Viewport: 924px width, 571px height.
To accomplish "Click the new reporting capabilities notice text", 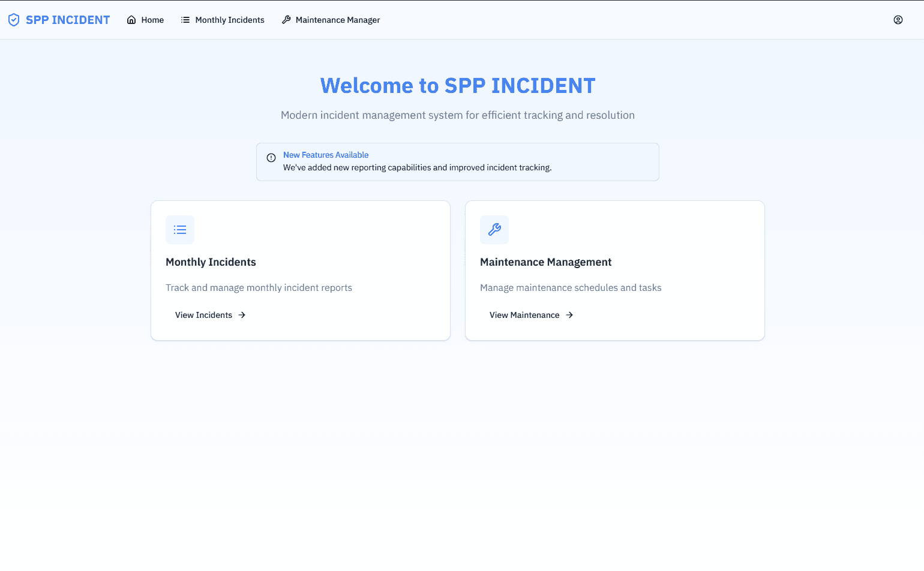I will (417, 168).
